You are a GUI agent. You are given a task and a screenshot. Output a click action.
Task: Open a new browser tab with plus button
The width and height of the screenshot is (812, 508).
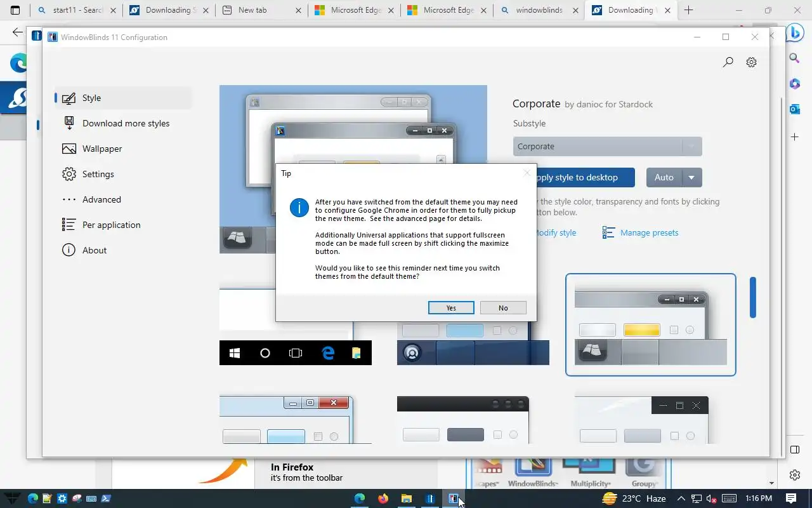tap(688, 10)
